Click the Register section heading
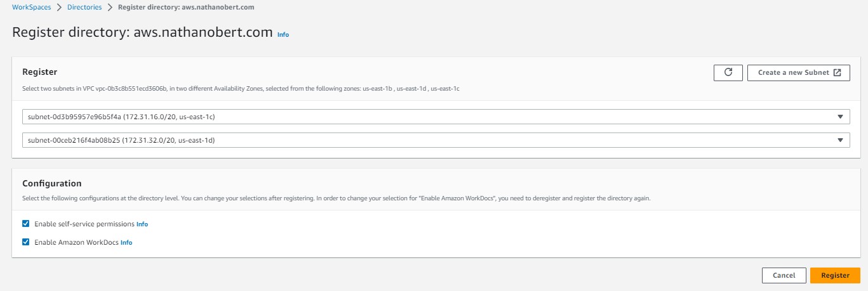The image size is (868, 291). pos(40,72)
